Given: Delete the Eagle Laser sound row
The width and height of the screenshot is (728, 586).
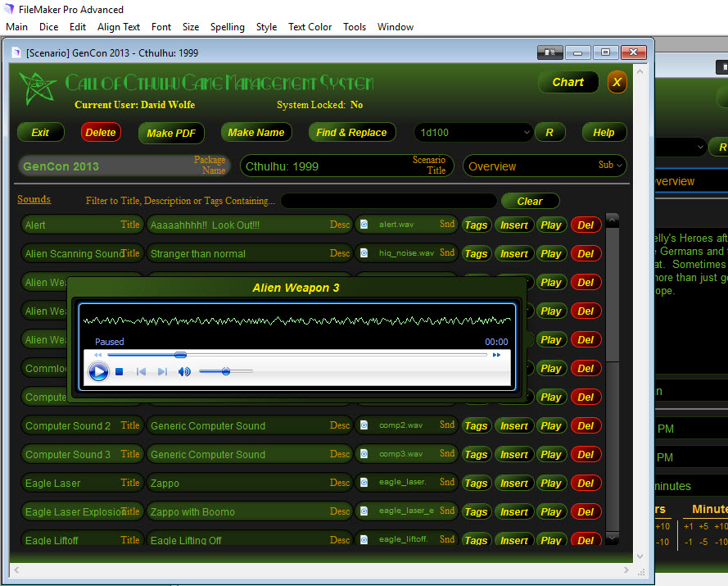Looking at the screenshot, I should pyautogui.click(x=586, y=484).
